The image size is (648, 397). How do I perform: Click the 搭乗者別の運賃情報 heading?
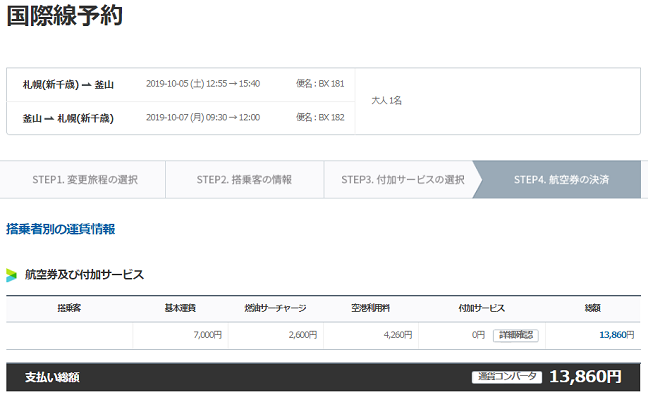pyautogui.click(x=61, y=229)
